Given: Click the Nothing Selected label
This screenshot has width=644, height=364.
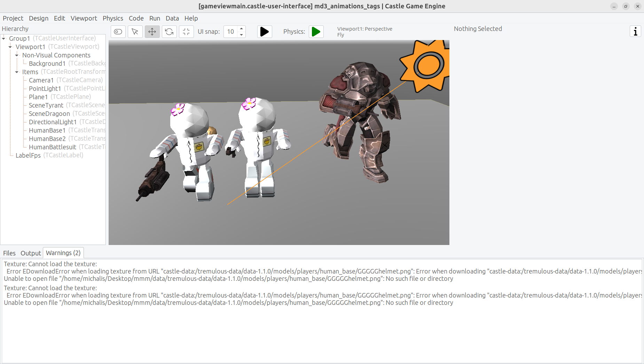Looking at the screenshot, I should tap(478, 29).
